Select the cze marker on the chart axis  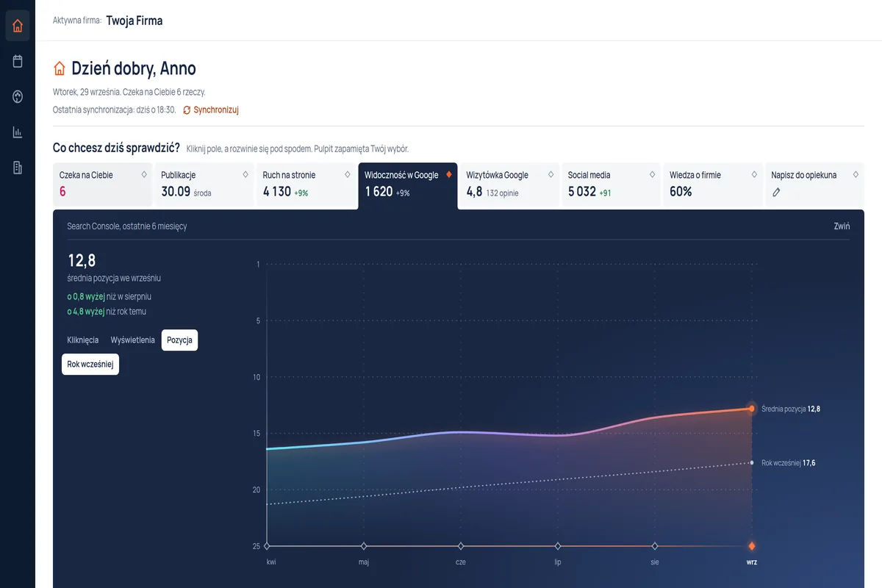pos(461,546)
